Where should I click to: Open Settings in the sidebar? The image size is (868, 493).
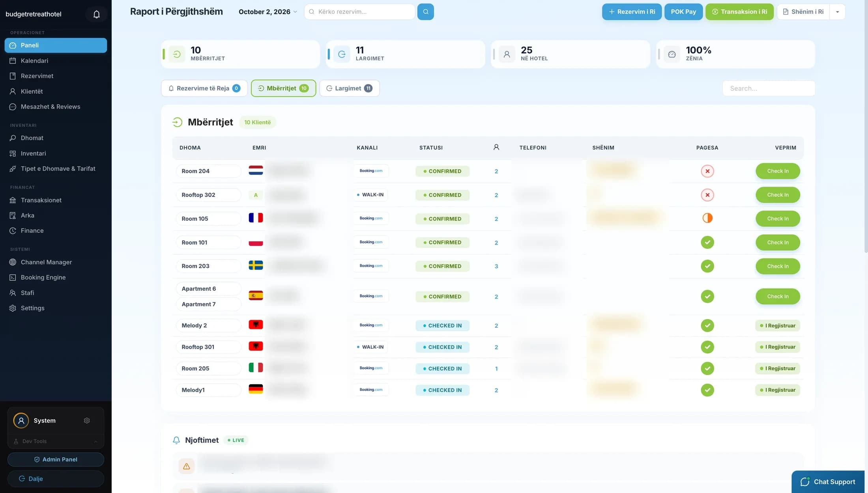56,308
